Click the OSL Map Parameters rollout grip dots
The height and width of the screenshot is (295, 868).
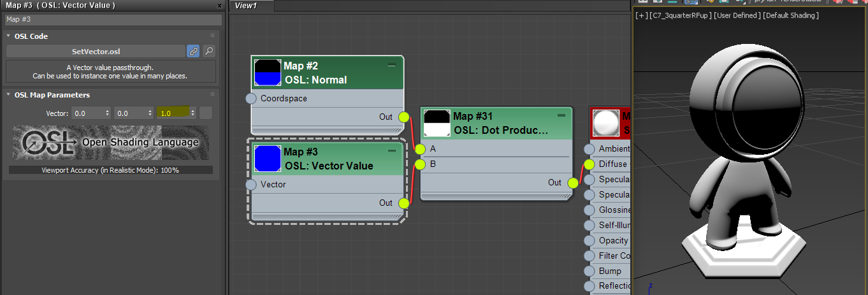[212, 94]
